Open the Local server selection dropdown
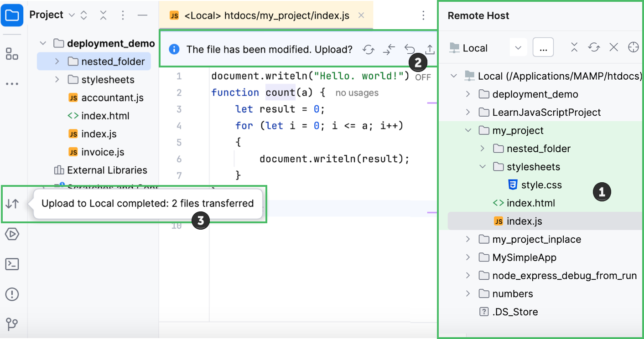The image size is (644, 339). click(518, 47)
